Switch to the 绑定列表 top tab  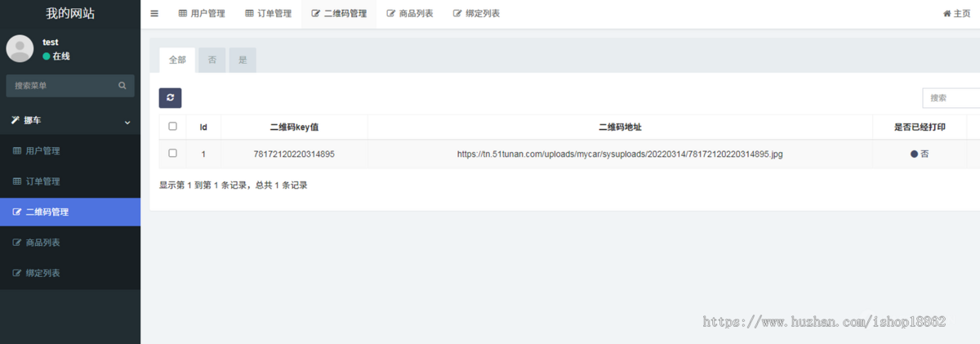[x=476, y=14]
